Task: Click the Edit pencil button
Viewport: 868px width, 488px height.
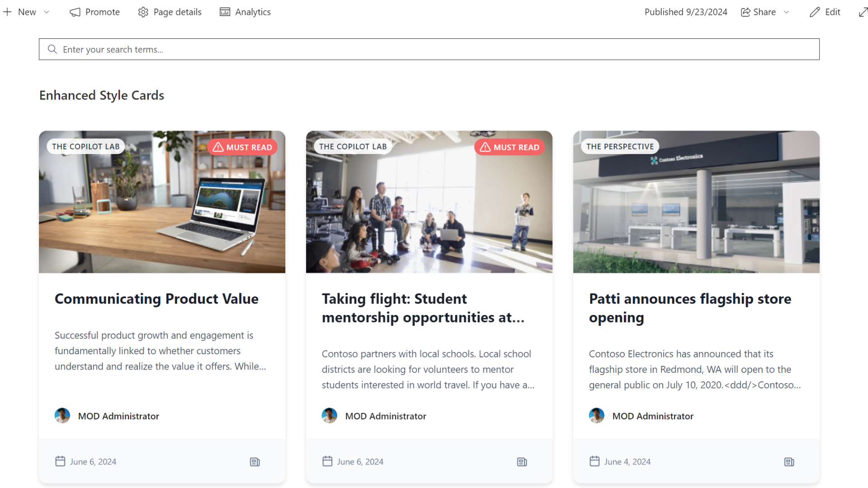Action: point(825,12)
